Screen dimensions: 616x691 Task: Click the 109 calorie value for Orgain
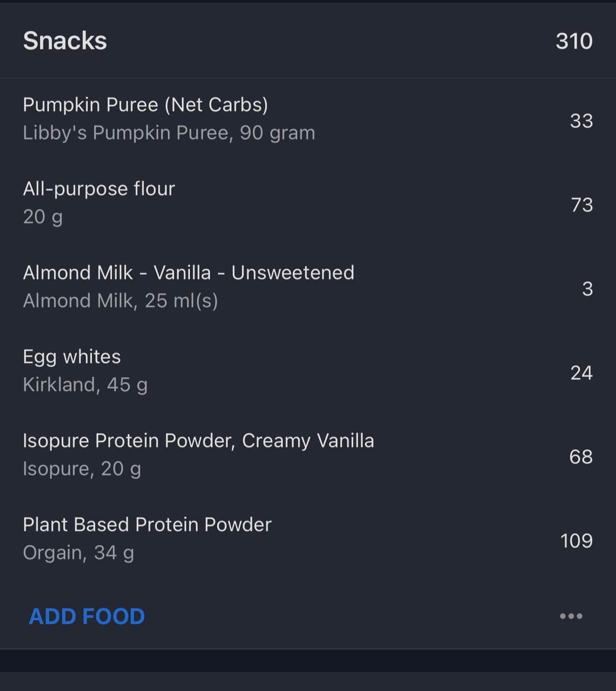click(576, 540)
